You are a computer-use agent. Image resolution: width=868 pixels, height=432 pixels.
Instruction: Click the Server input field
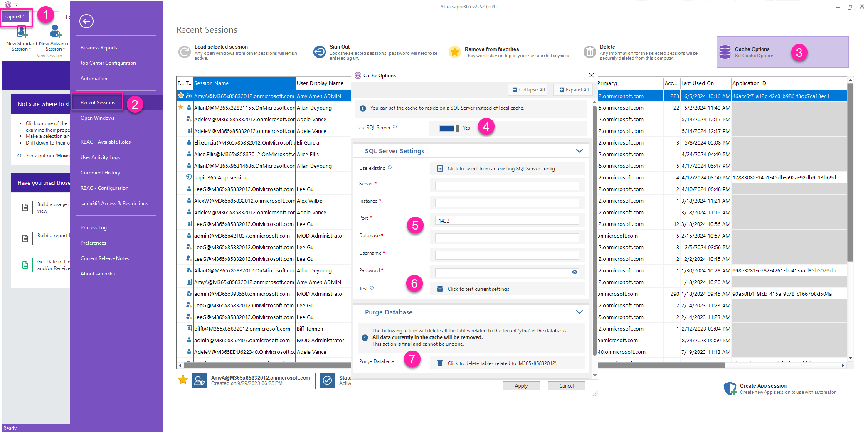507,186
